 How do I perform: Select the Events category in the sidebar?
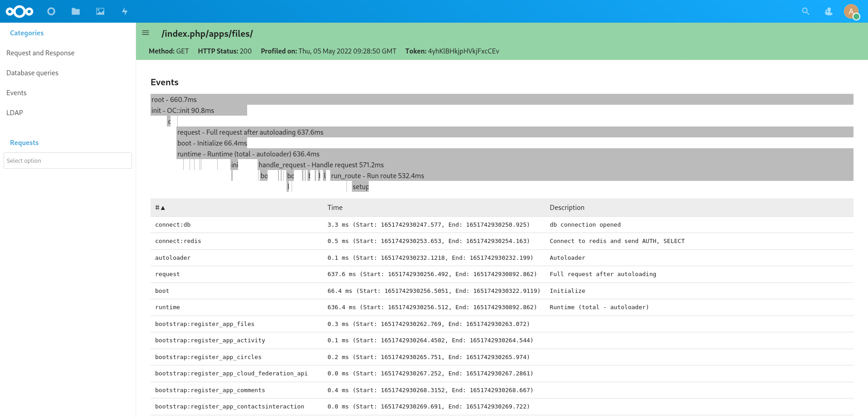point(16,92)
